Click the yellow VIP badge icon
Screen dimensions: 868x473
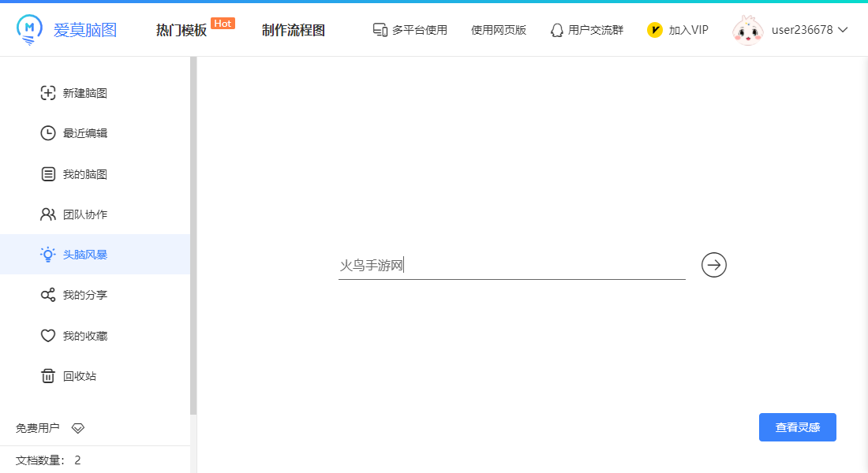pyautogui.click(x=655, y=30)
